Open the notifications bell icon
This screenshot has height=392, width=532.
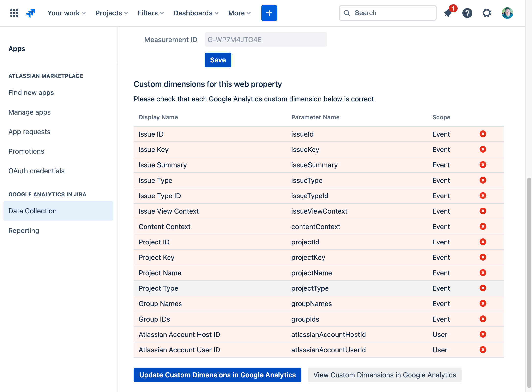click(x=448, y=13)
